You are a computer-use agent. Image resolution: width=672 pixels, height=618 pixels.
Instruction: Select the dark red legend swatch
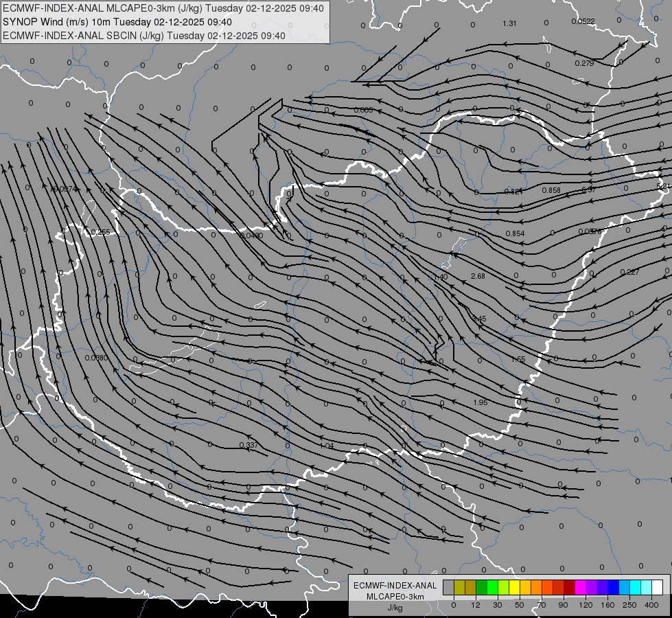click(x=569, y=587)
